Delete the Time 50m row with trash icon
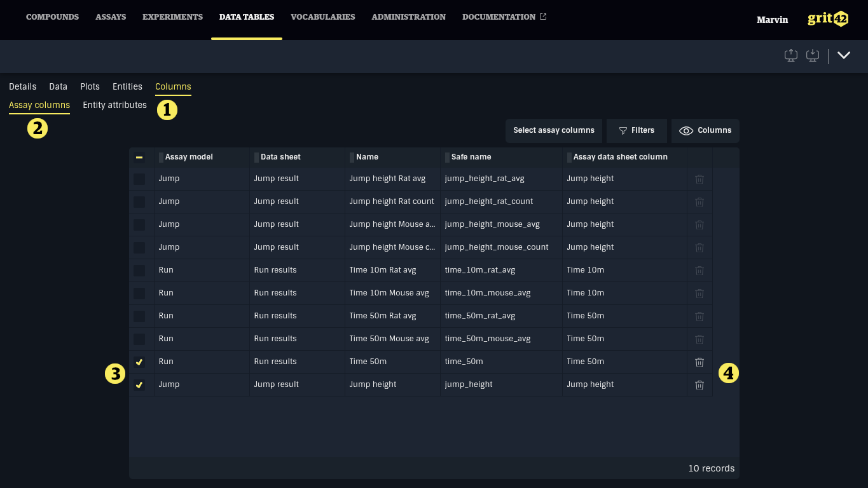This screenshot has width=868, height=488. pyautogui.click(x=699, y=362)
